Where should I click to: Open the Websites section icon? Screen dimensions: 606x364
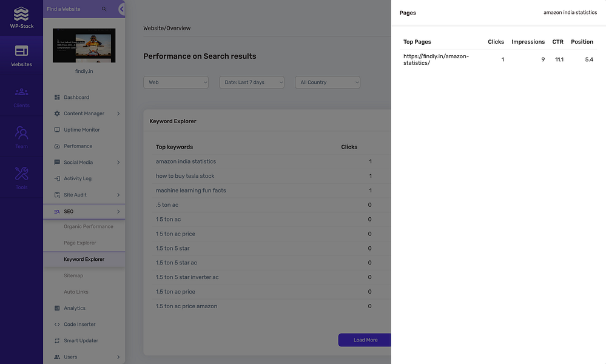[21, 50]
